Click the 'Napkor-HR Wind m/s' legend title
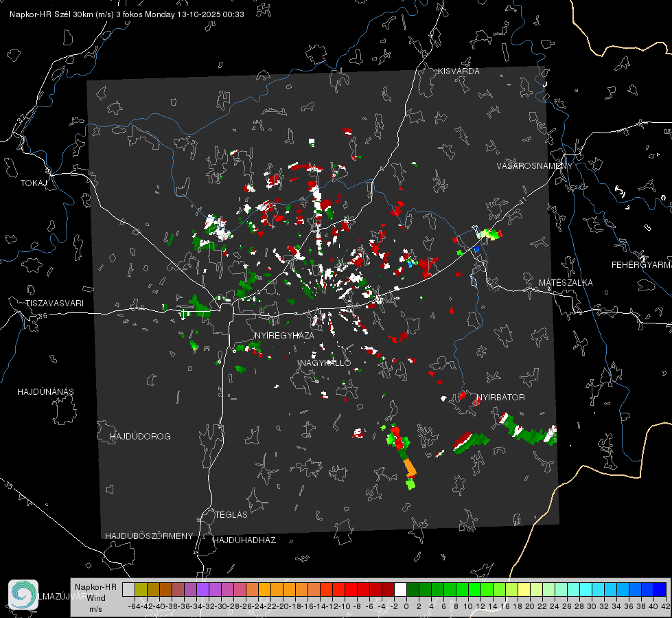Image resolution: width=672 pixels, height=618 pixels. click(95, 597)
